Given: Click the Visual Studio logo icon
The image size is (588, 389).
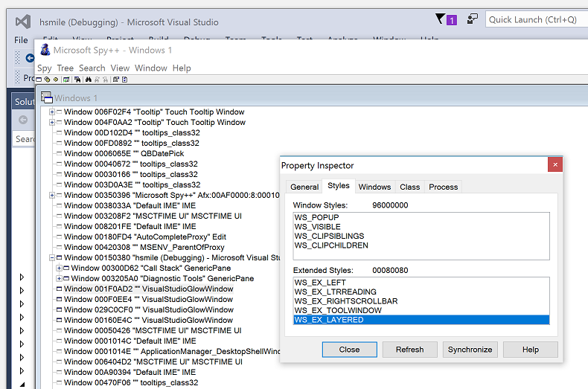Looking at the screenshot, I should [x=23, y=22].
